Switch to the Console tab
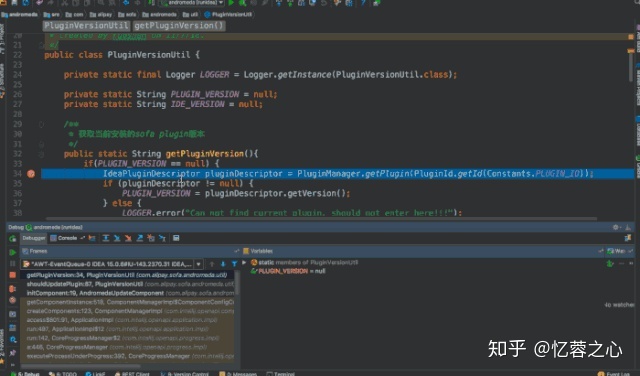 [64, 238]
